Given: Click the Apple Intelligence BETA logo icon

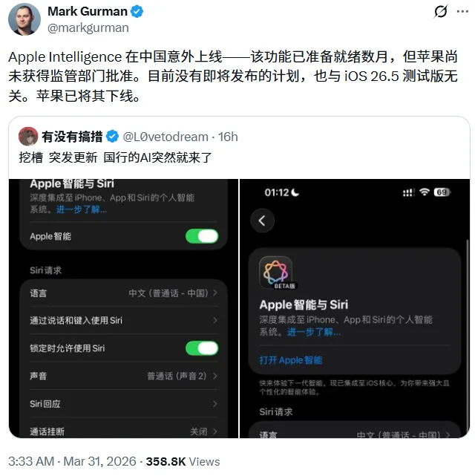Looking at the screenshot, I should click(x=276, y=273).
